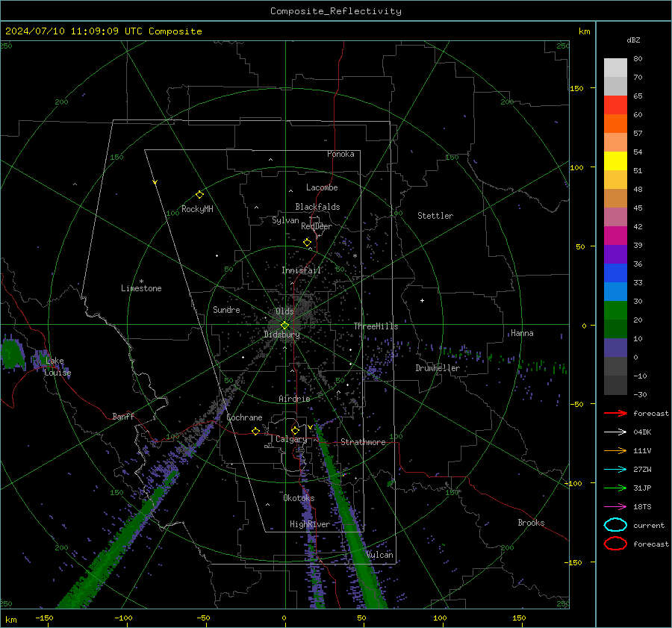Click the Brooks city label

point(531,523)
